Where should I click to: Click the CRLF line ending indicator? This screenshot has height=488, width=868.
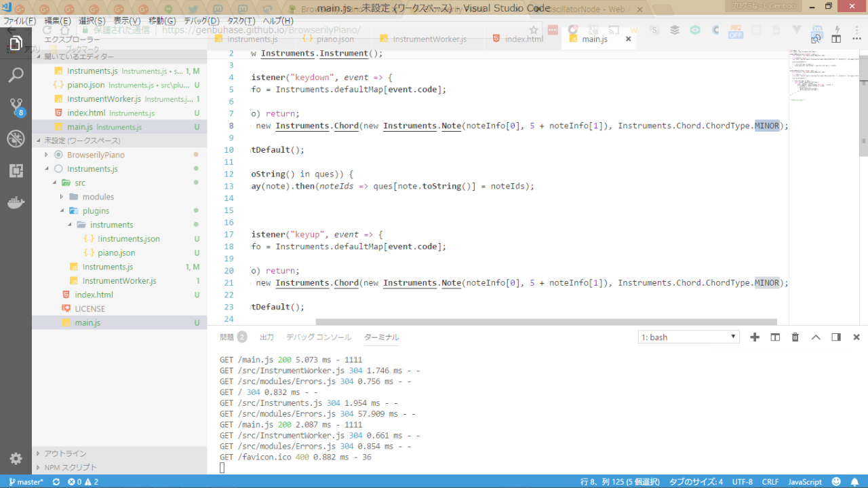(x=770, y=482)
